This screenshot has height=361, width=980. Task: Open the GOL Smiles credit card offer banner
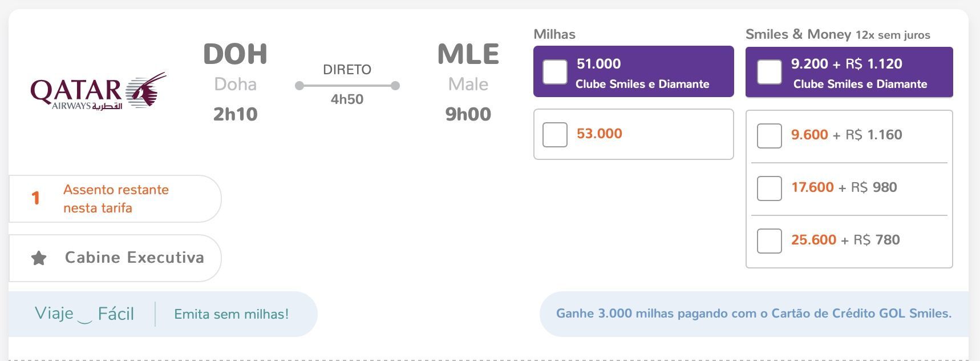coord(754,314)
